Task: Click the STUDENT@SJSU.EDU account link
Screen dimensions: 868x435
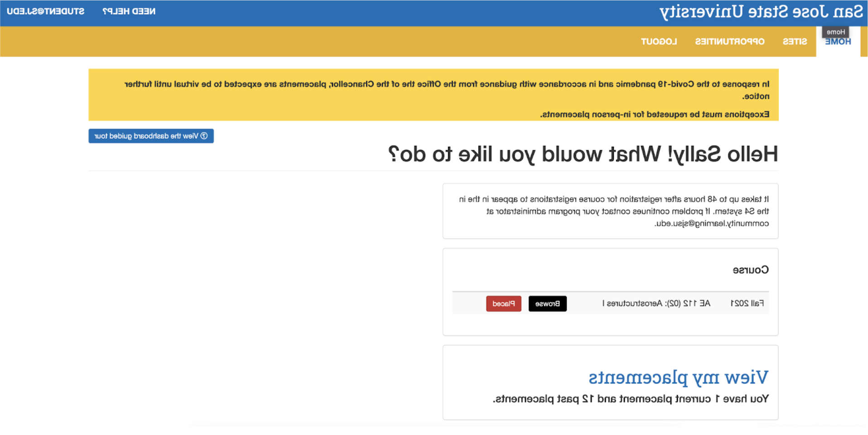Action: 46,11
